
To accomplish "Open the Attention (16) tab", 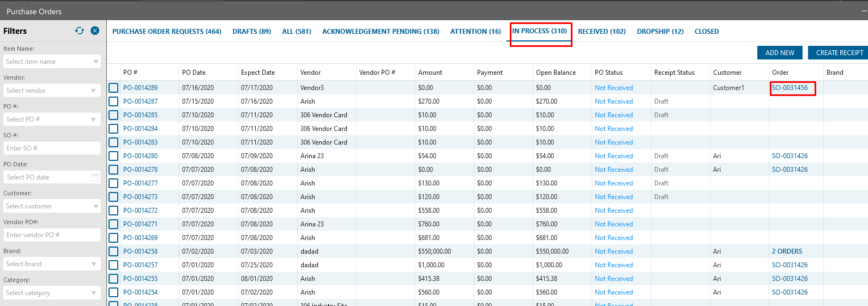I will [x=475, y=32].
